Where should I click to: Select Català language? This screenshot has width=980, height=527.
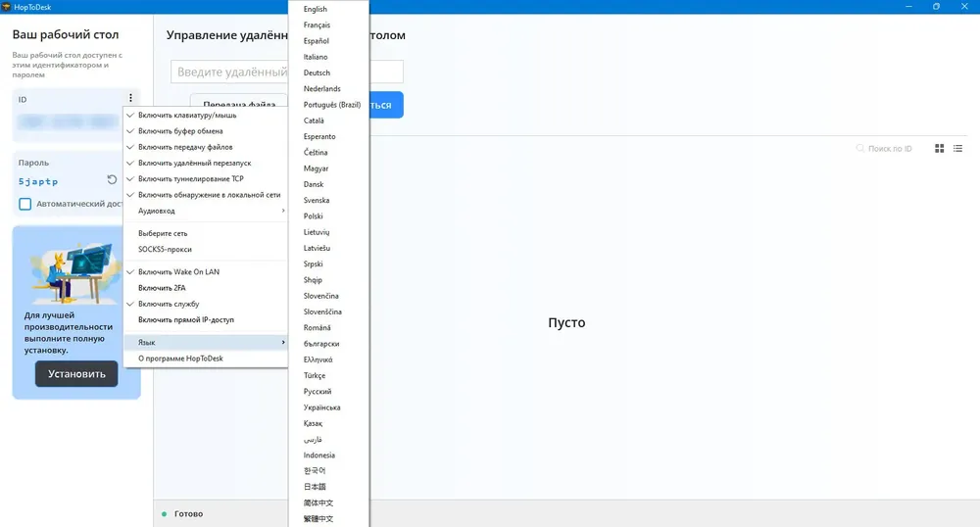pos(328,120)
